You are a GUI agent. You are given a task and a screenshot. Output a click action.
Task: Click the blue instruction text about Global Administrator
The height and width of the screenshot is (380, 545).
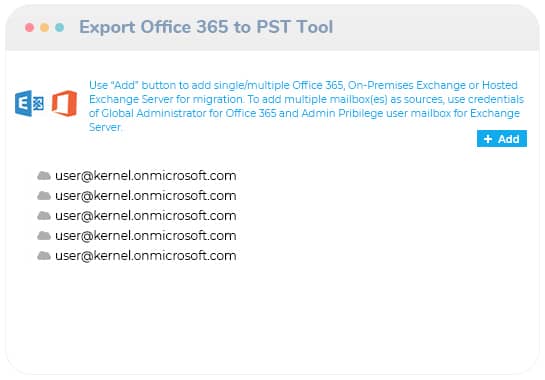point(306,106)
